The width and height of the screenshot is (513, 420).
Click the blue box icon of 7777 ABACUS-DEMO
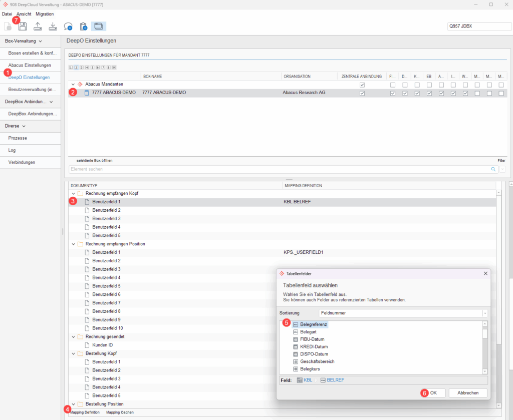click(87, 93)
